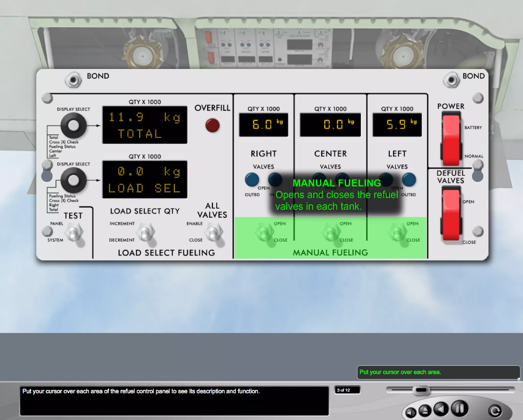
Task: Flip the TEST panel/system toggle switch
Action: (74, 232)
